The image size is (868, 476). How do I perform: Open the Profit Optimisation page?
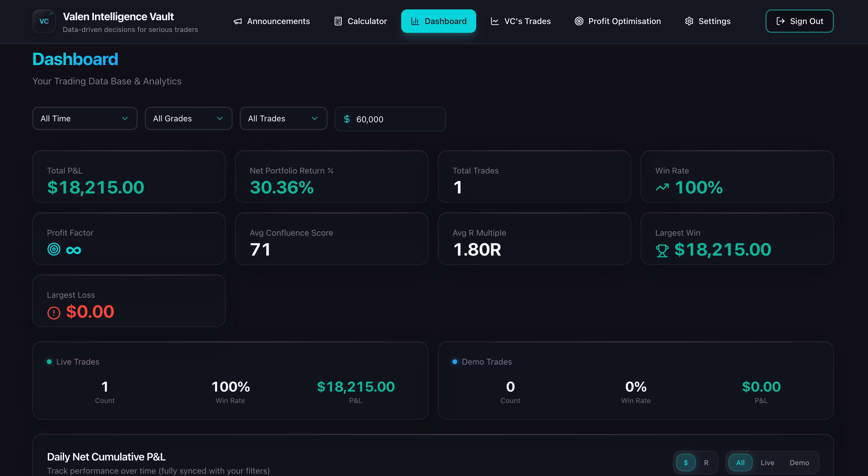[617, 21]
